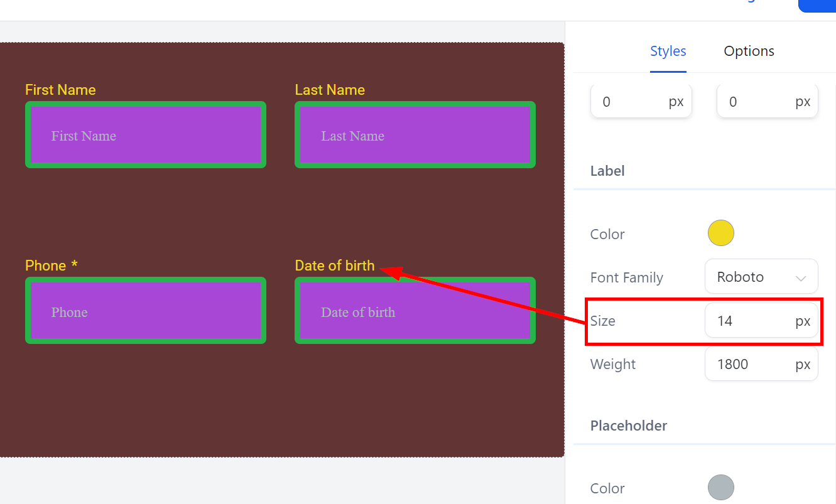The width and height of the screenshot is (836, 504).
Task: Click into the Phone input field
Action: click(146, 311)
